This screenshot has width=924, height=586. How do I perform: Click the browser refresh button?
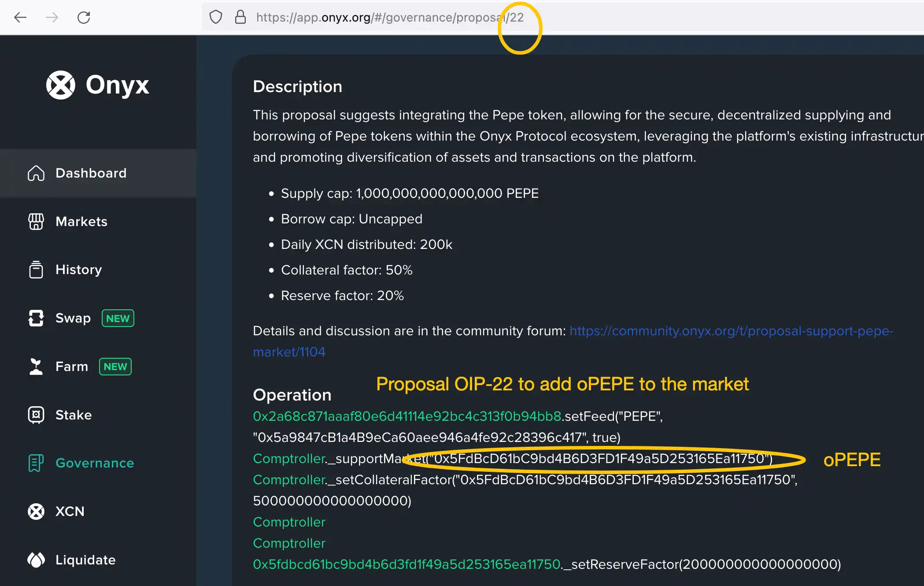pos(84,18)
